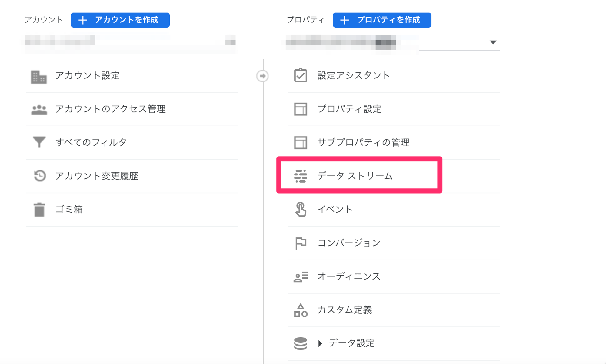
Task: Click the データ設定 database stack icon
Action: click(x=301, y=343)
